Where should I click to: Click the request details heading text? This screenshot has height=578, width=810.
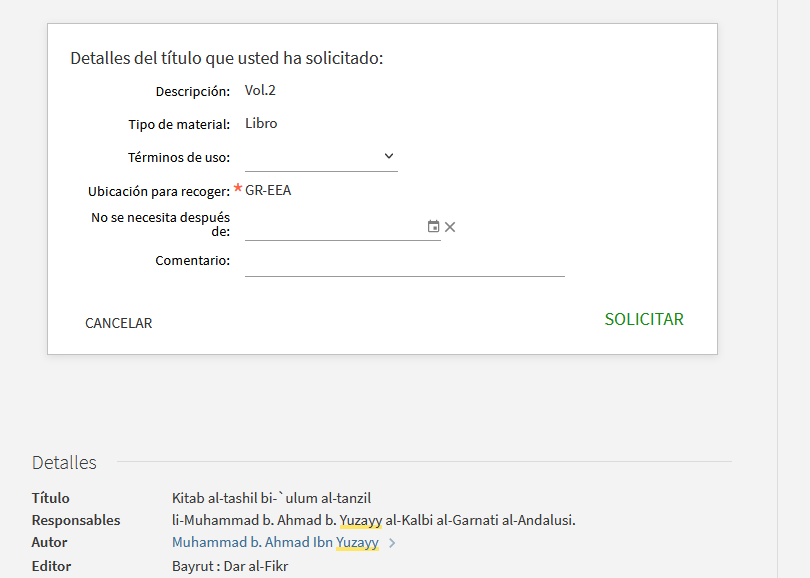pos(227,58)
